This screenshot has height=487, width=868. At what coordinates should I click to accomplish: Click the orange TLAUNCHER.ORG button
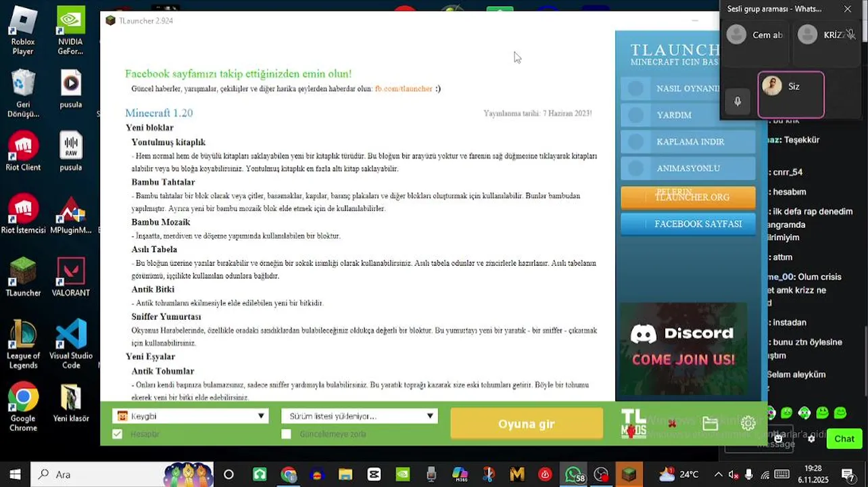688,197
